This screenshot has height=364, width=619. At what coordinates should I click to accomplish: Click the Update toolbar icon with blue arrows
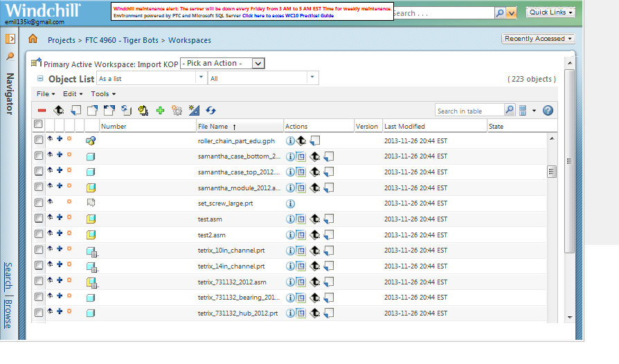126,111
